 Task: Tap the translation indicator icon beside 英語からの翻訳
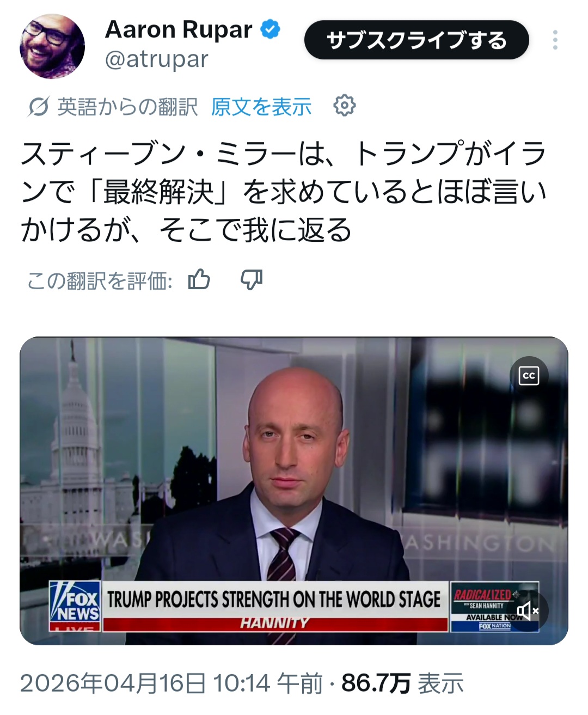coord(39,107)
